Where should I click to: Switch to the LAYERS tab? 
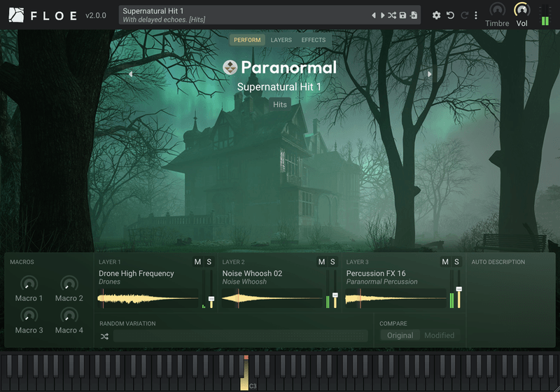click(281, 40)
